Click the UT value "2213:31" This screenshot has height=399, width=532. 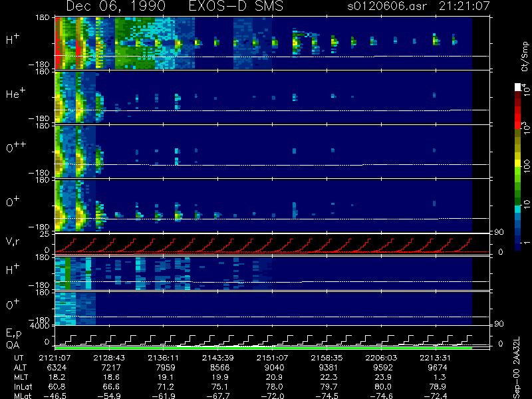435,358
